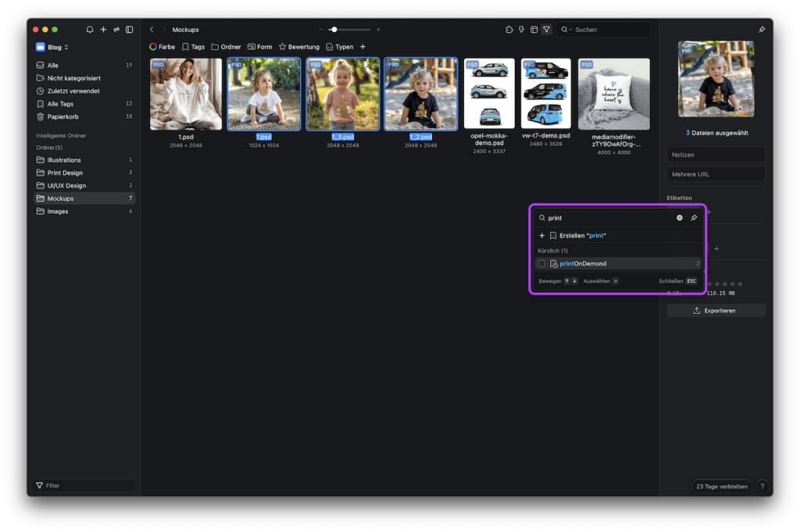
Task: Click the switch-library arrows icon
Action: pos(116,30)
